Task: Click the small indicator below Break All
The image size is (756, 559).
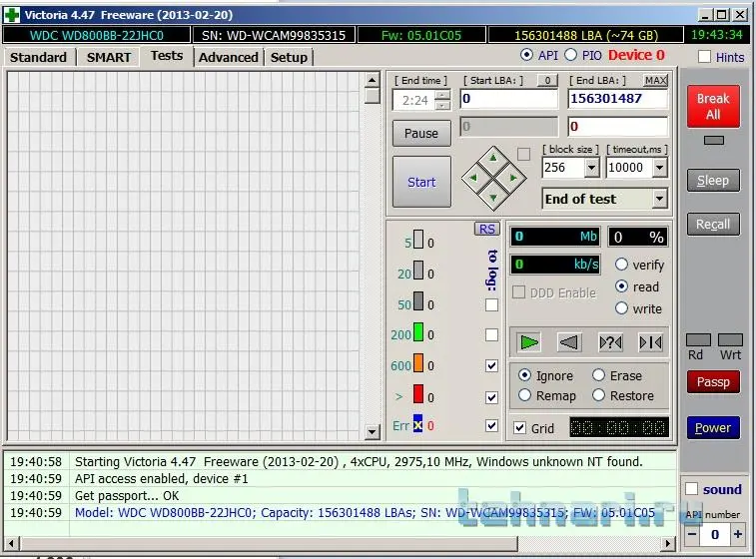Action: point(714,140)
